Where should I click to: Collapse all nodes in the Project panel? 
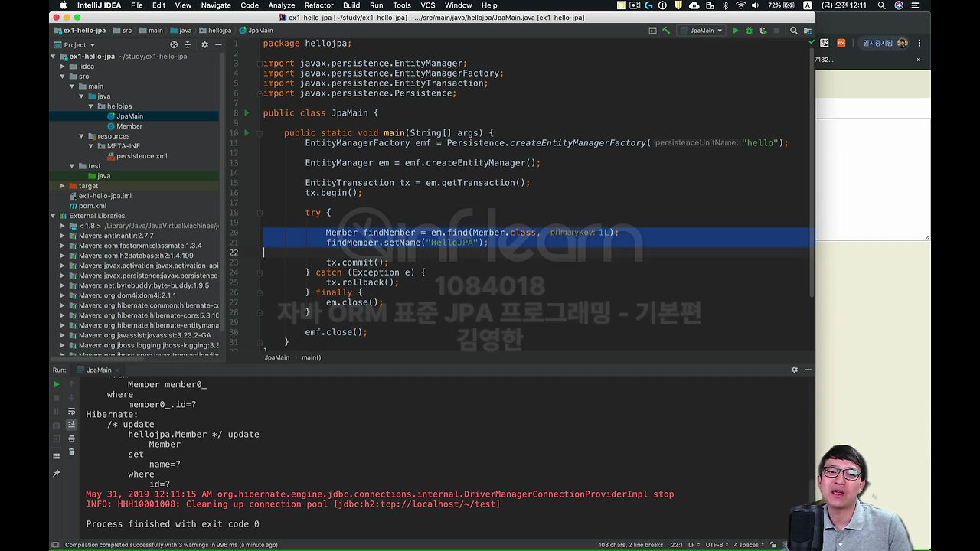(x=188, y=44)
